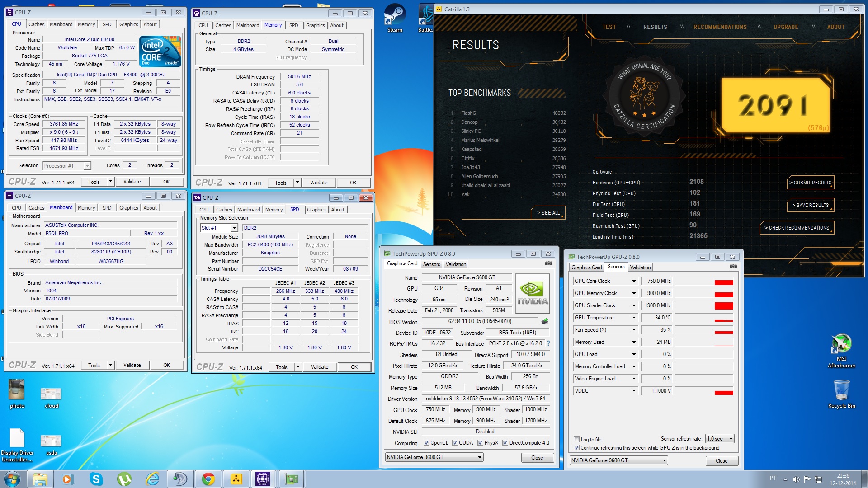This screenshot has height=488, width=868.
Task: Click SUBMIT RESULTS in Catzilla
Action: click(811, 183)
